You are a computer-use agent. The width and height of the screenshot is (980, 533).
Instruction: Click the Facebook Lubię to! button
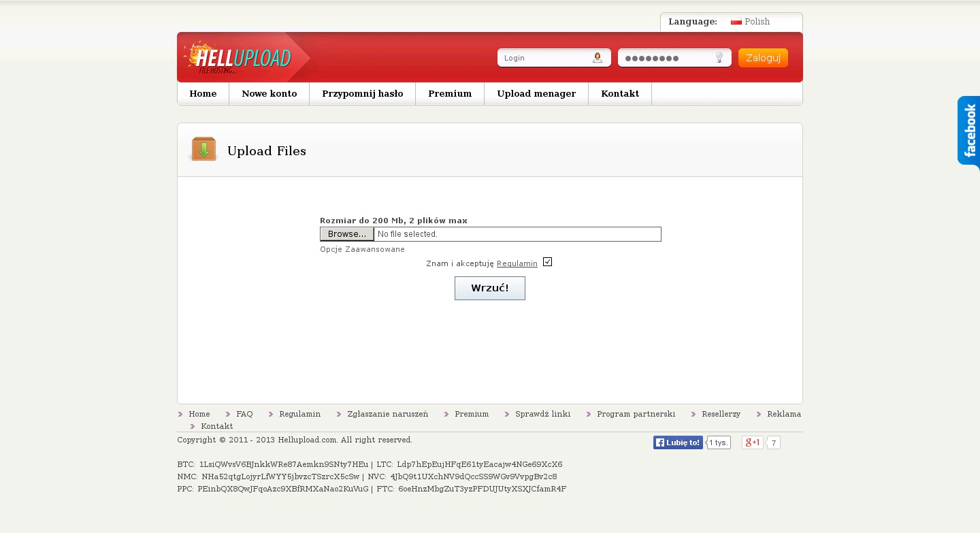(678, 442)
